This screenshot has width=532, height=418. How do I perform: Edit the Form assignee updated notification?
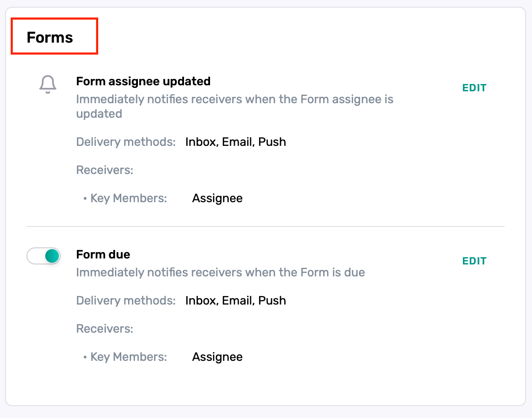coord(474,88)
